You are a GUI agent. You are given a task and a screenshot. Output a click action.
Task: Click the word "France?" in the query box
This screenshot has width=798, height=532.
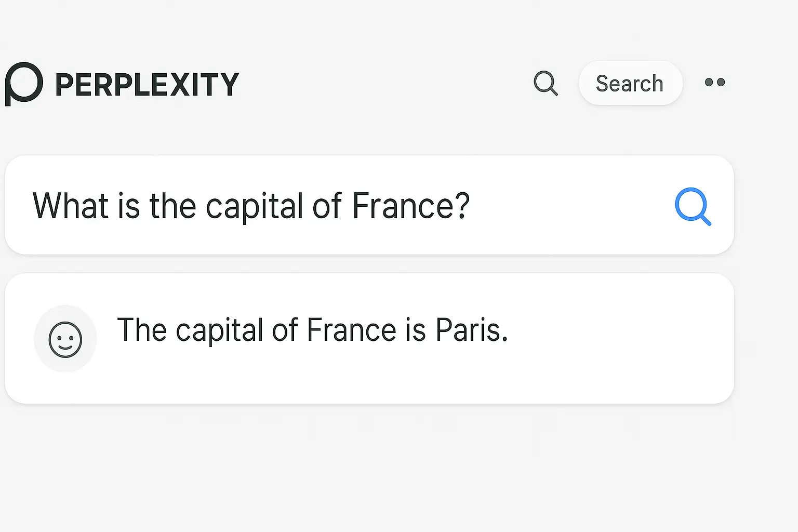(x=410, y=206)
